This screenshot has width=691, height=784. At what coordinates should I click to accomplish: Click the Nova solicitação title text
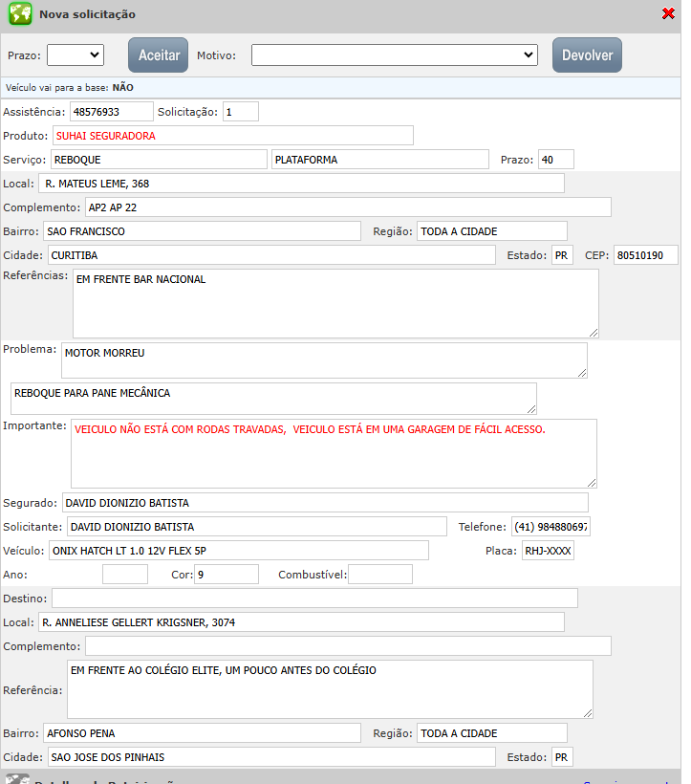coord(87,14)
